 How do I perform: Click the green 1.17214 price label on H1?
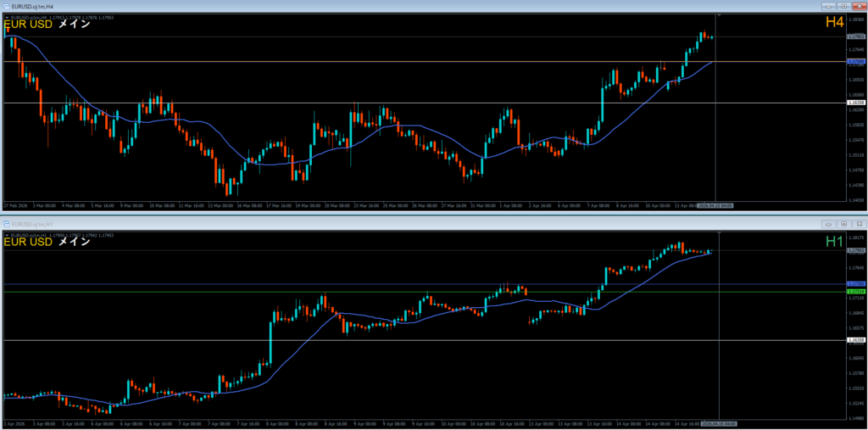855,292
